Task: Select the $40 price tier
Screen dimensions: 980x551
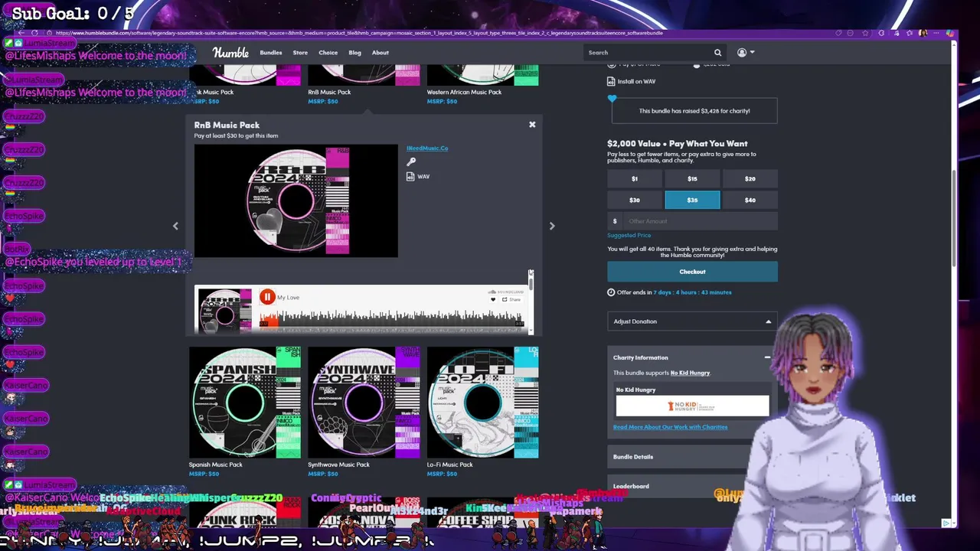Action: tap(750, 201)
